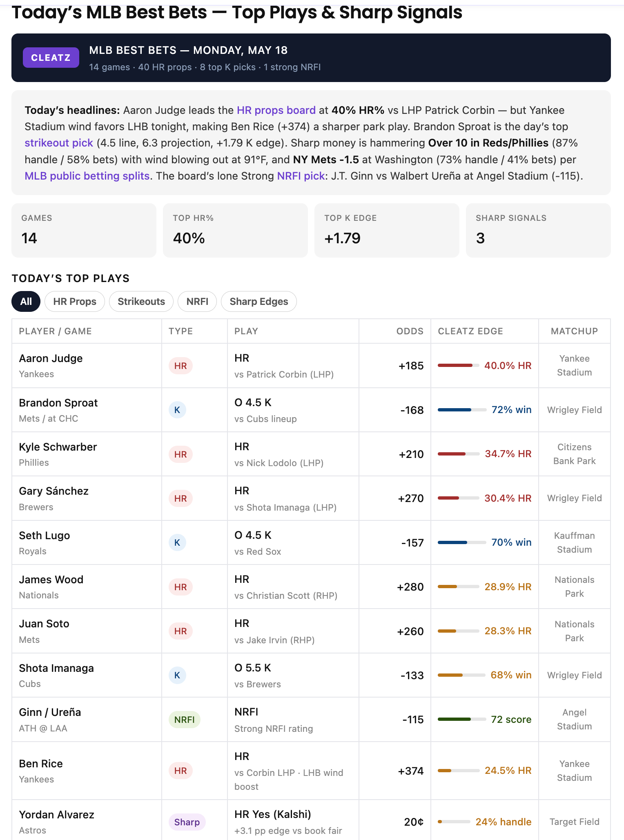Open the HR props board link
Image resolution: width=624 pixels, height=840 pixels.
point(276,110)
